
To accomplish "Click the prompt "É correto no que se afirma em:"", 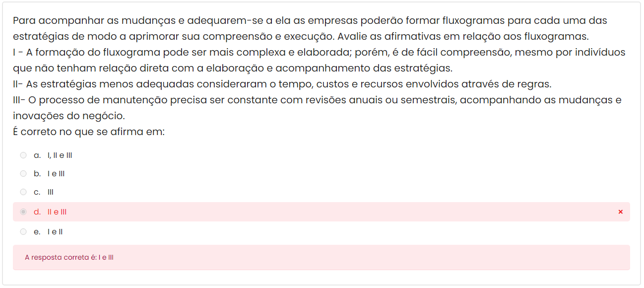I will tap(89, 132).
